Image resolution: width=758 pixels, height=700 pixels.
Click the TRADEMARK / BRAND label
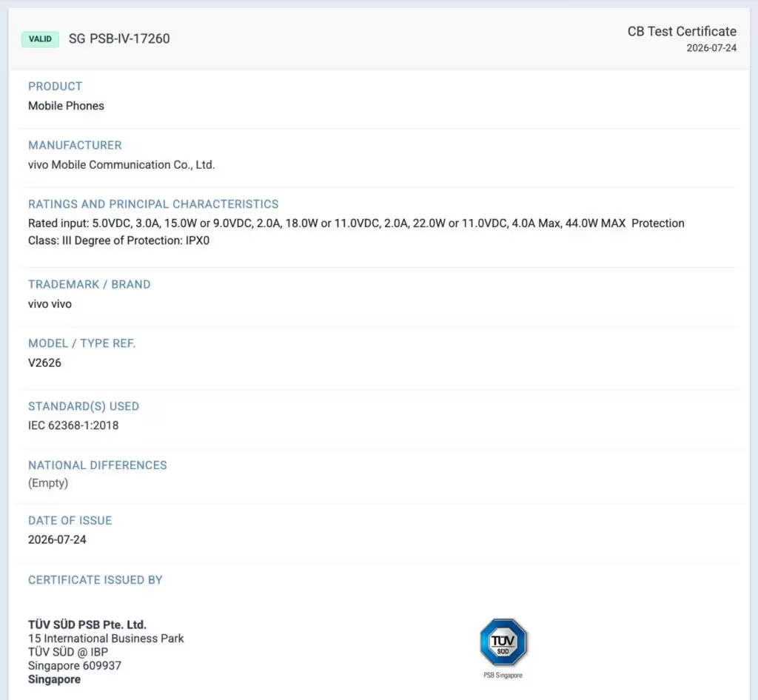point(89,285)
